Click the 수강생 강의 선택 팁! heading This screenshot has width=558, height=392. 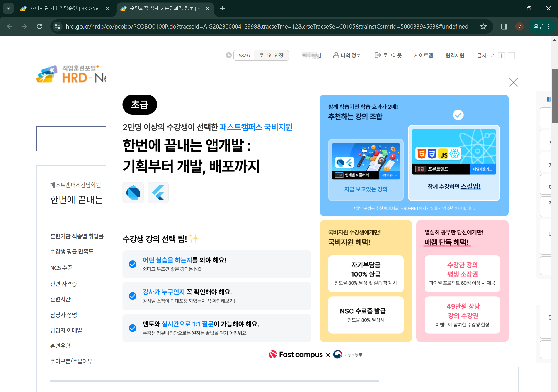tap(155, 239)
